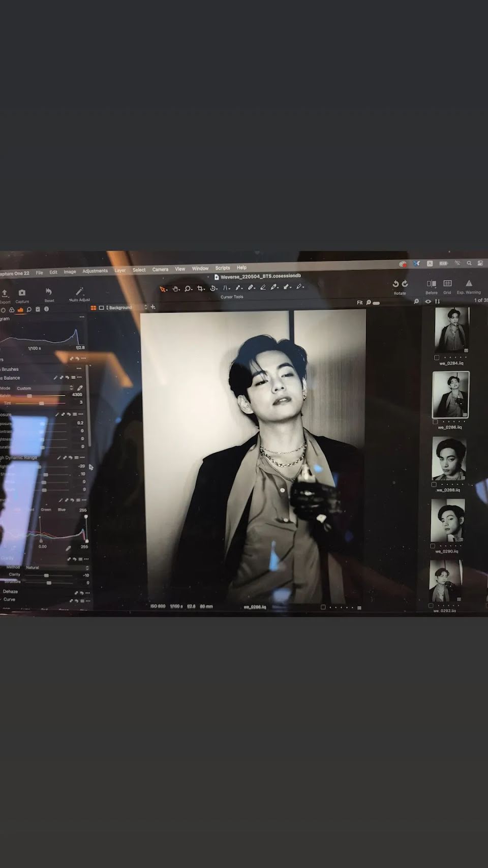Open High Dynamic Range panel options
Viewport: 488px width, 868px height.
tap(82, 457)
